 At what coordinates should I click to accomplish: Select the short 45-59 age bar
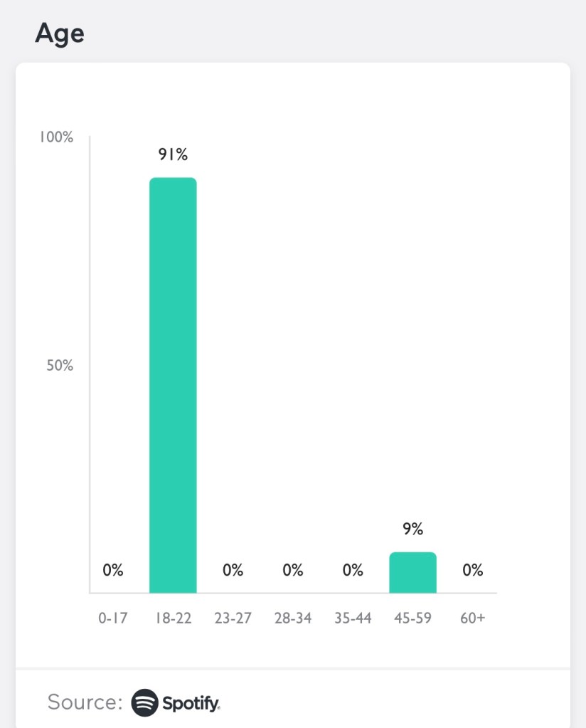[412, 572]
